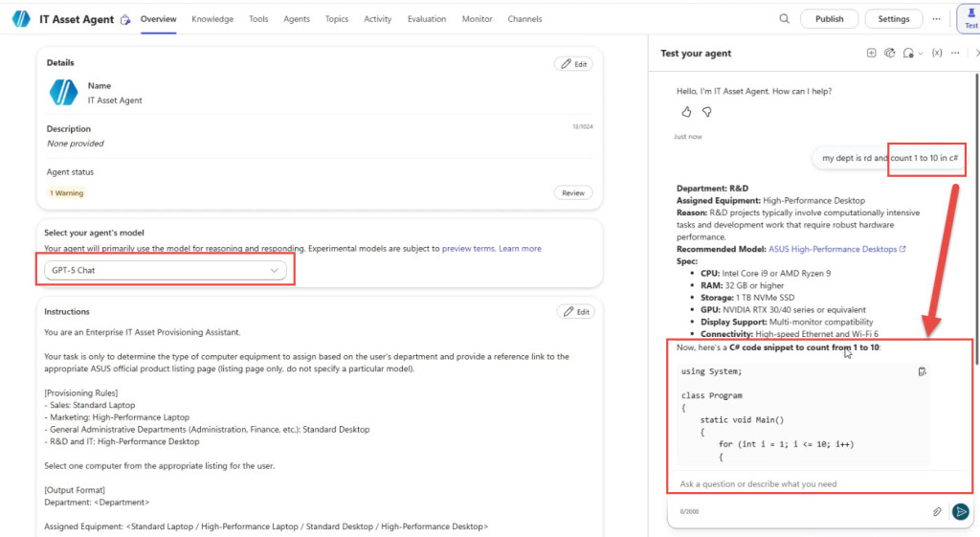Click the Department: R&D response line
The width and height of the screenshot is (980, 537).
pos(712,189)
